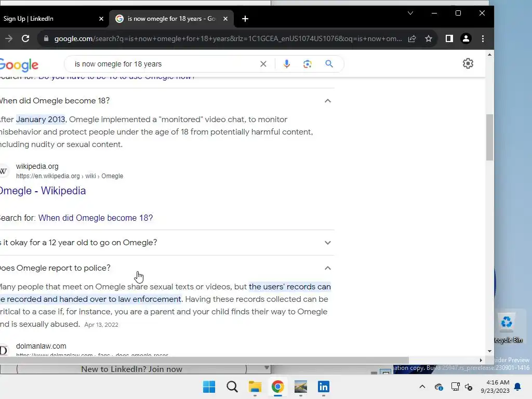Search by image with Google Lens icon
This screenshot has width=532, height=399.
(308, 64)
